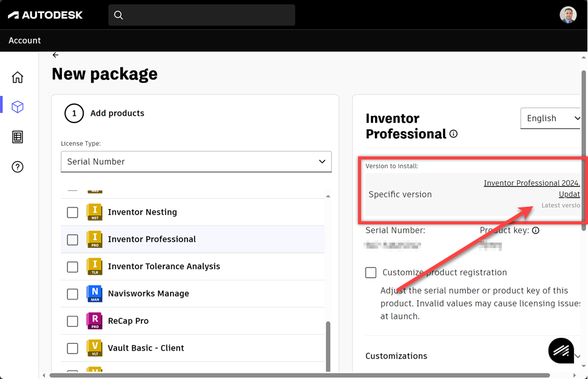Screen dimensions: 588x379
Task: Check the Inventor Professional checkbox
Action: pyautogui.click(x=72, y=239)
